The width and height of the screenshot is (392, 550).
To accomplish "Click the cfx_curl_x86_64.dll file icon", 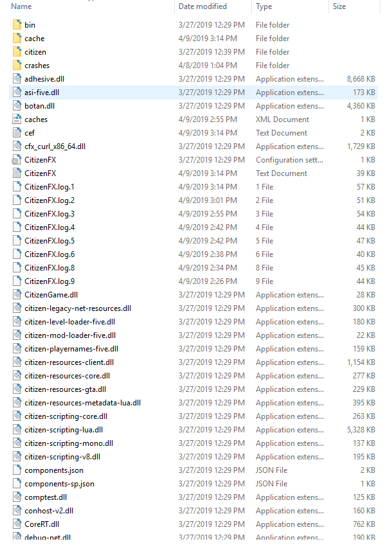I will click(x=17, y=146).
